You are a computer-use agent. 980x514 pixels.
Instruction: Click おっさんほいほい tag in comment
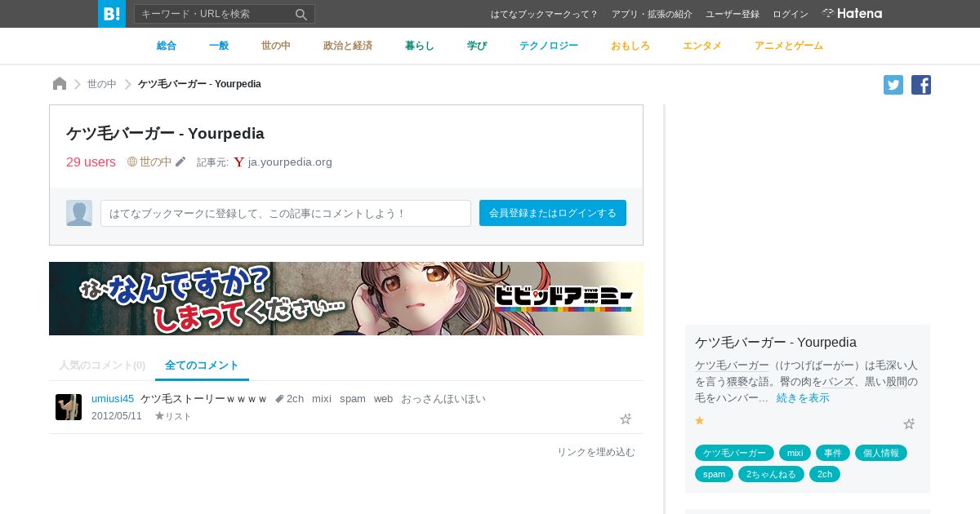[x=443, y=399]
